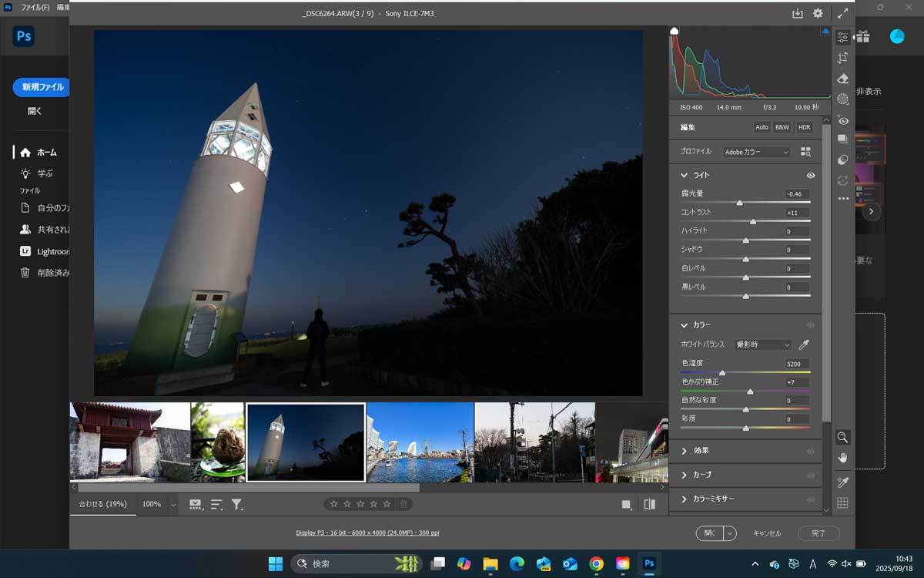Expand the カーブ panel section
The width and height of the screenshot is (924, 578).
point(685,475)
